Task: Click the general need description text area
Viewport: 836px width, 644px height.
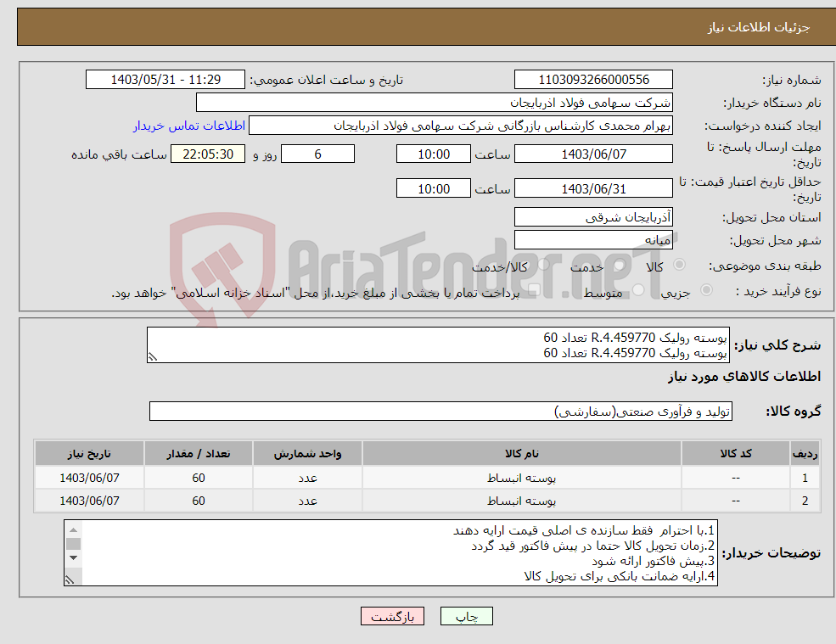Action: (x=438, y=345)
